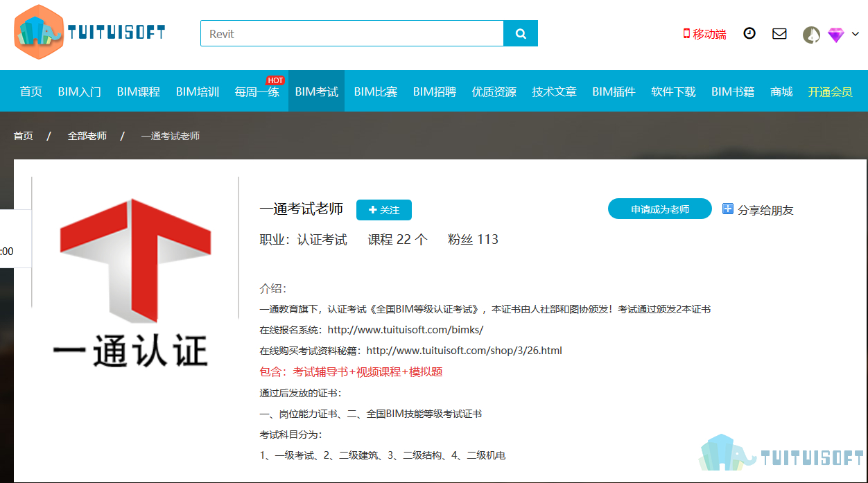Click the 课程 22 个 course count
The width and height of the screenshot is (868, 483).
398,240
